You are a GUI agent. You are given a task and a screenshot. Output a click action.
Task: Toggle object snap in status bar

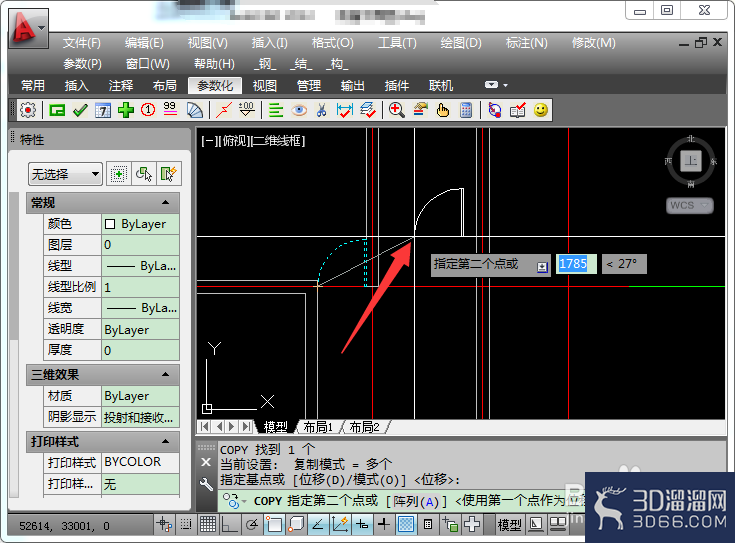[274, 525]
